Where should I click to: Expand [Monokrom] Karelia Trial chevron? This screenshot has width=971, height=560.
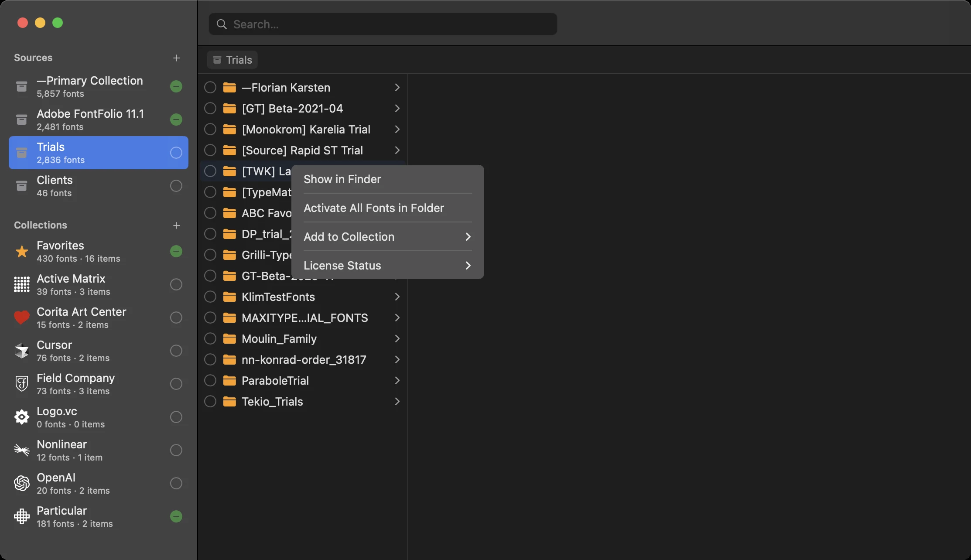tap(397, 130)
